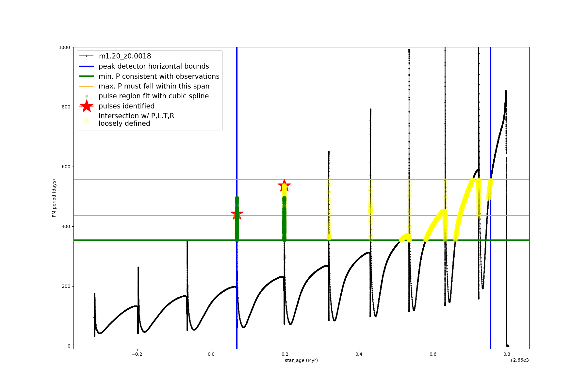Viewport: 588px width, 392px height.
Task: Select 'peak detector horizontal bounds' legend text
Action: pyautogui.click(x=154, y=66)
